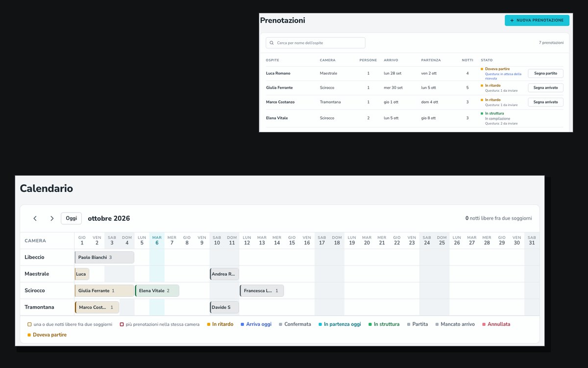Select Luca Romano row in bookings table
Screen dimensions: 588x368
pyautogui.click(x=415, y=74)
